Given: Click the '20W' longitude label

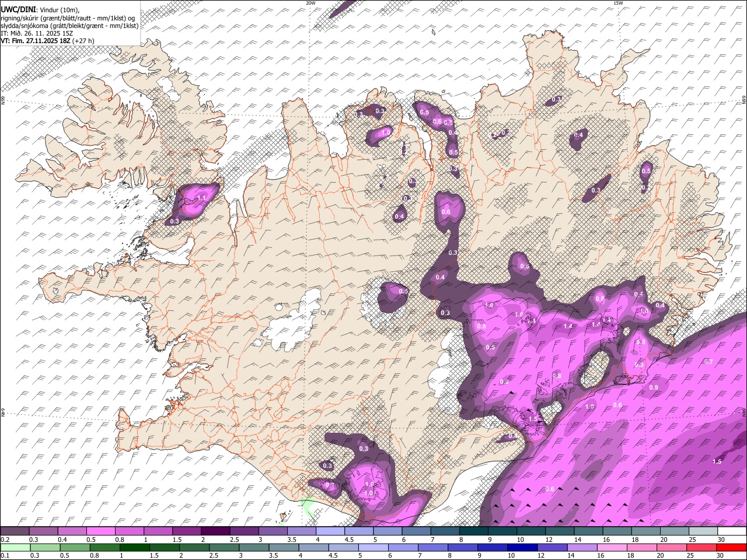Looking at the screenshot, I should (x=310, y=3).
